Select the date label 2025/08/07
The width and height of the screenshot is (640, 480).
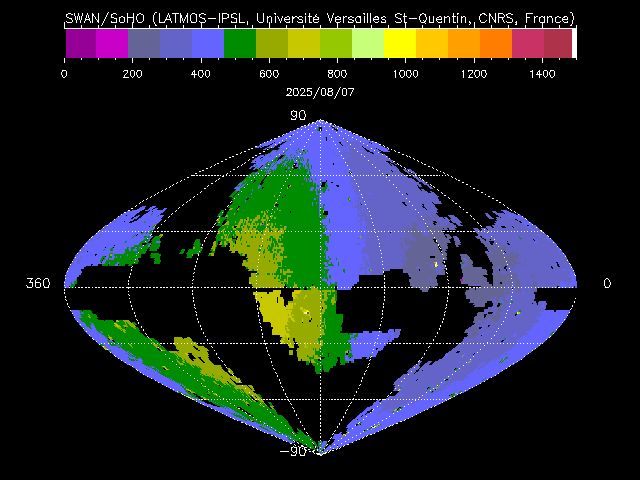coord(320,92)
